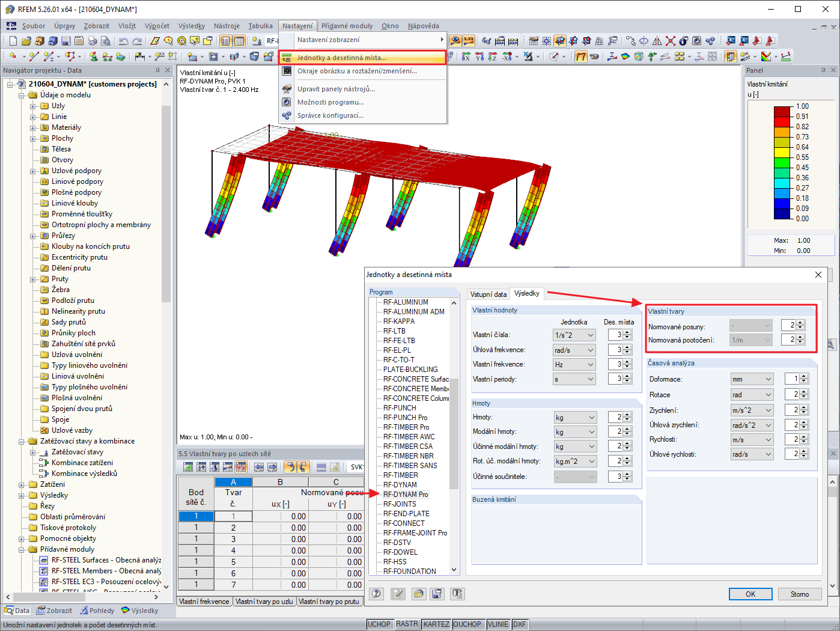Click the open profile folder icon in dialog
The width and height of the screenshot is (840, 631).
click(418, 594)
